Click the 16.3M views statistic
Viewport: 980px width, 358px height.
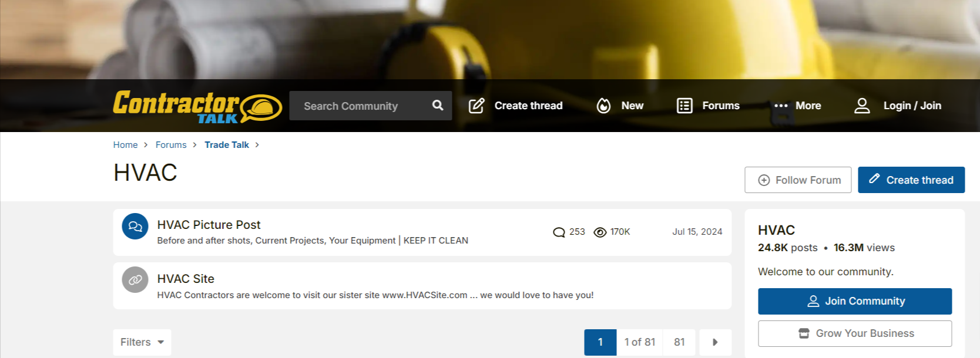[x=864, y=248]
